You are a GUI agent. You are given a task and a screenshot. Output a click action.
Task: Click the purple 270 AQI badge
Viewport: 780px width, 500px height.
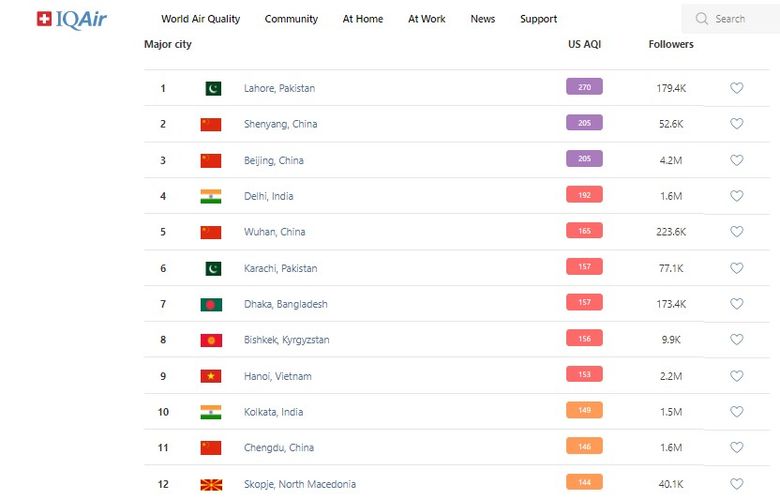point(584,87)
